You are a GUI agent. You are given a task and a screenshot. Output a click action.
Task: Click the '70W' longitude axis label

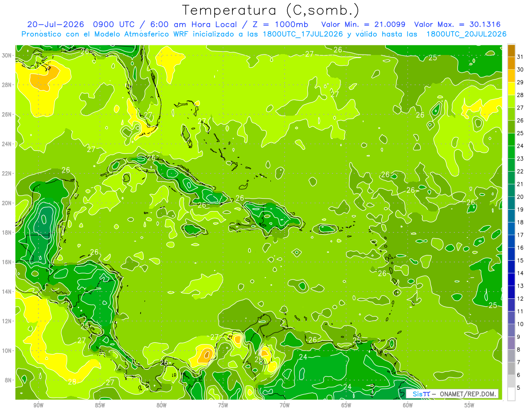point(285,406)
